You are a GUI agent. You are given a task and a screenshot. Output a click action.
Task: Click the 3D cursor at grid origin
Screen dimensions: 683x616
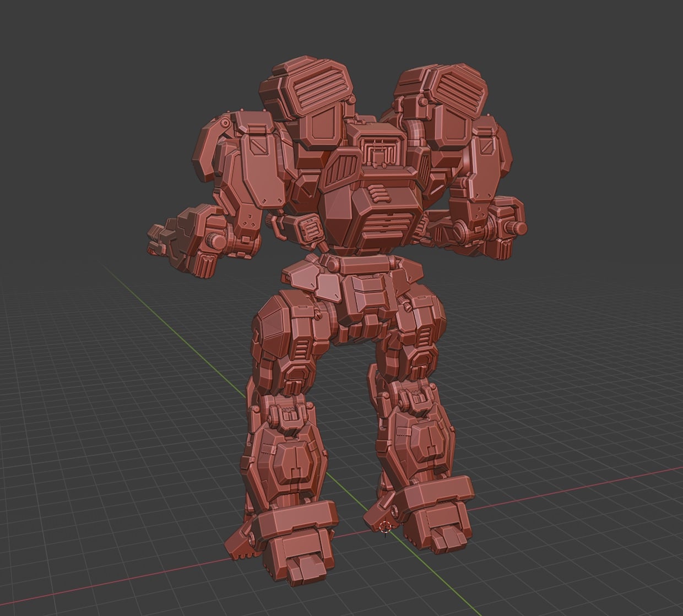pyautogui.click(x=386, y=527)
